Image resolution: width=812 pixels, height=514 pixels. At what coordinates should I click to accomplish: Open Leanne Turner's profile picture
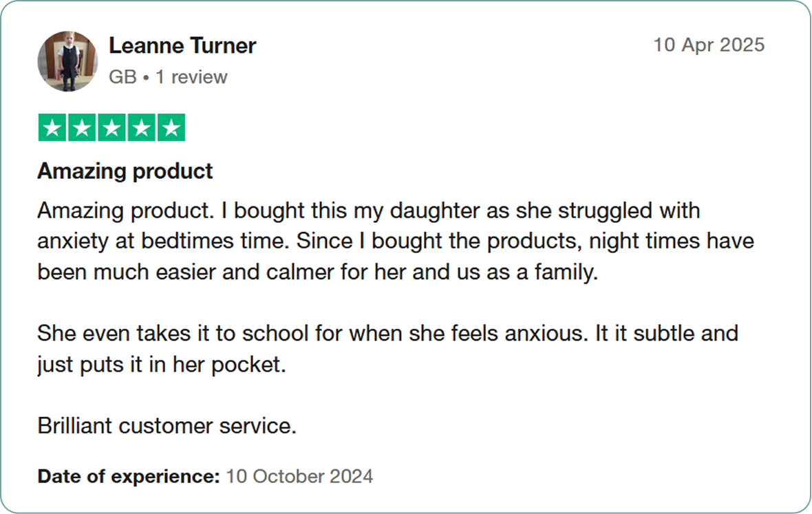(67, 61)
